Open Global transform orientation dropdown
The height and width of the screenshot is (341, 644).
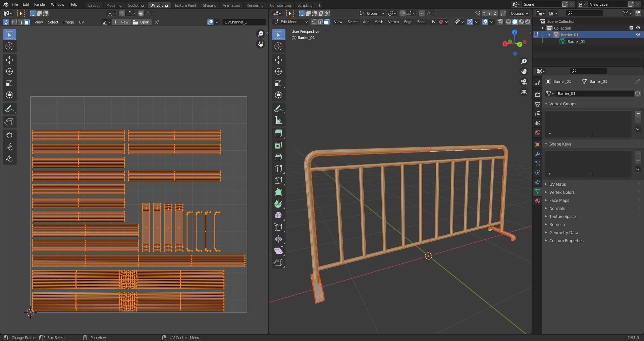coord(372,13)
